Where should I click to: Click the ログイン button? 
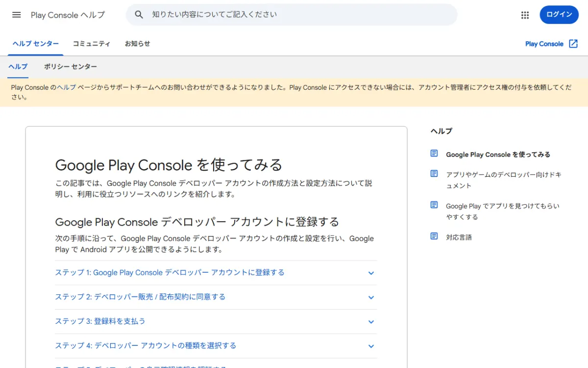[x=559, y=15]
